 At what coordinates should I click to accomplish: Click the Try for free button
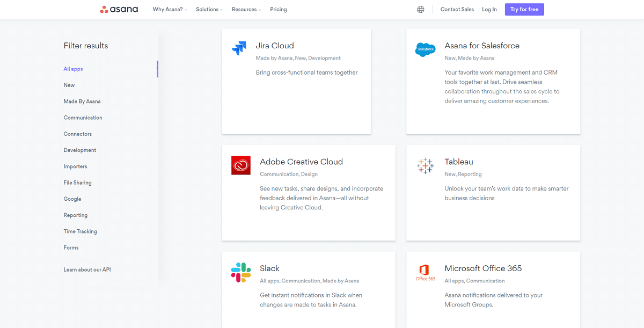524,9
